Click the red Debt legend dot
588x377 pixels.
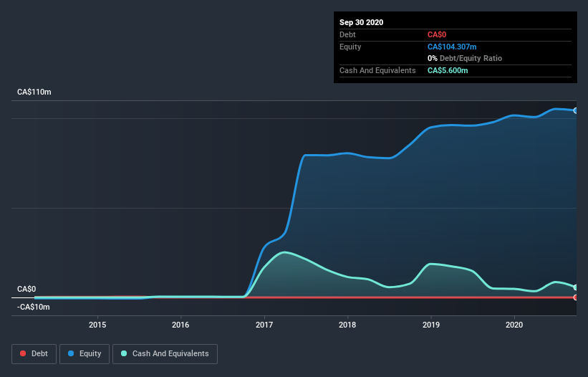(23, 353)
